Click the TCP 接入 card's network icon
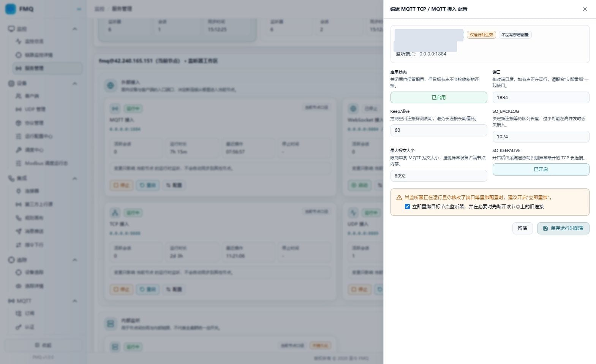The width and height of the screenshot is (596, 364). pyautogui.click(x=115, y=212)
